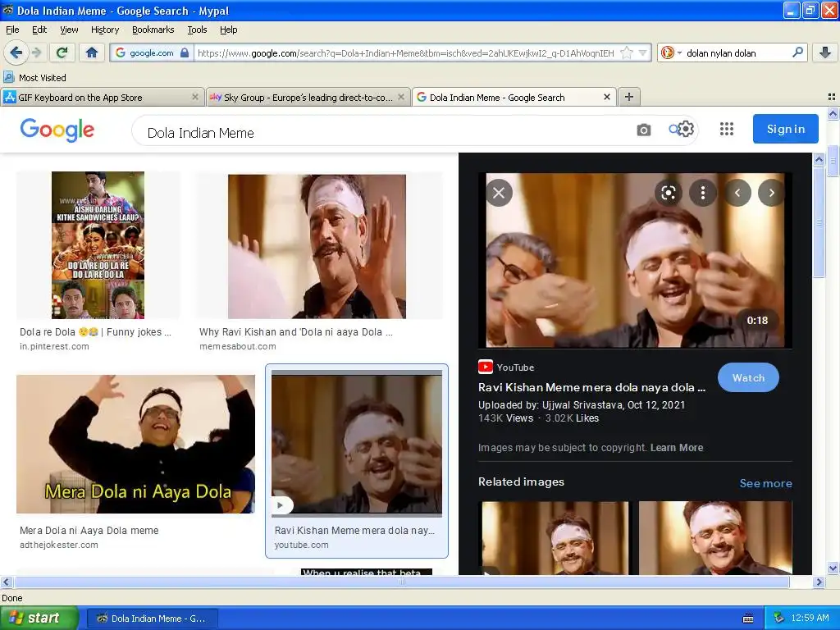Go to the next image in preview
This screenshot has width=840, height=630.
coord(771,193)
